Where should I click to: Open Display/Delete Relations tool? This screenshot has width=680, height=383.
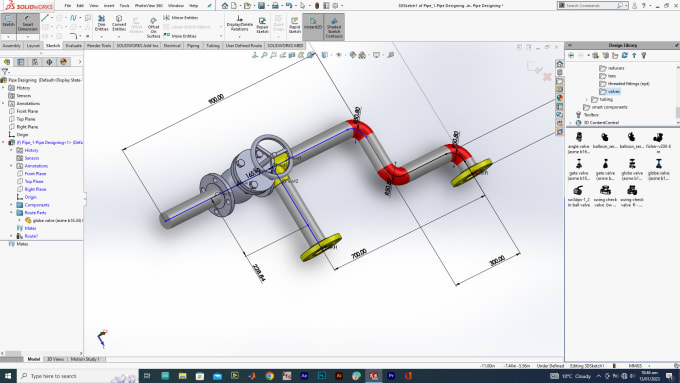point(239,23)
